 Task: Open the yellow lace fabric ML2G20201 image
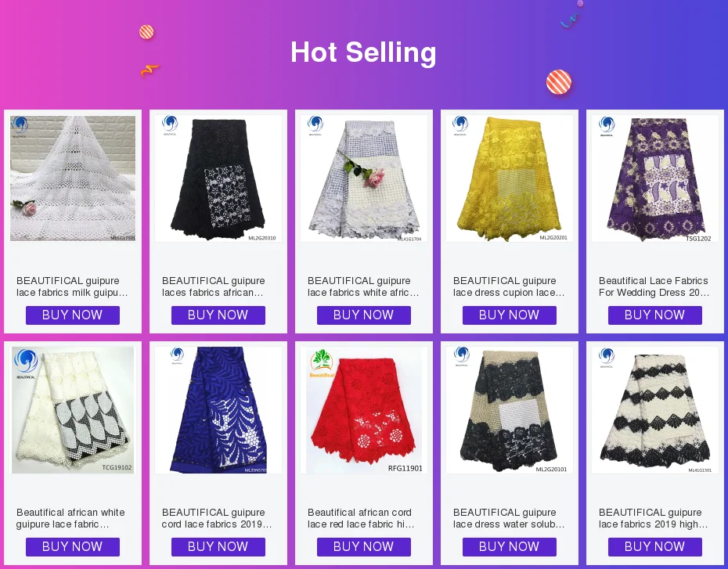coord(510,178)
